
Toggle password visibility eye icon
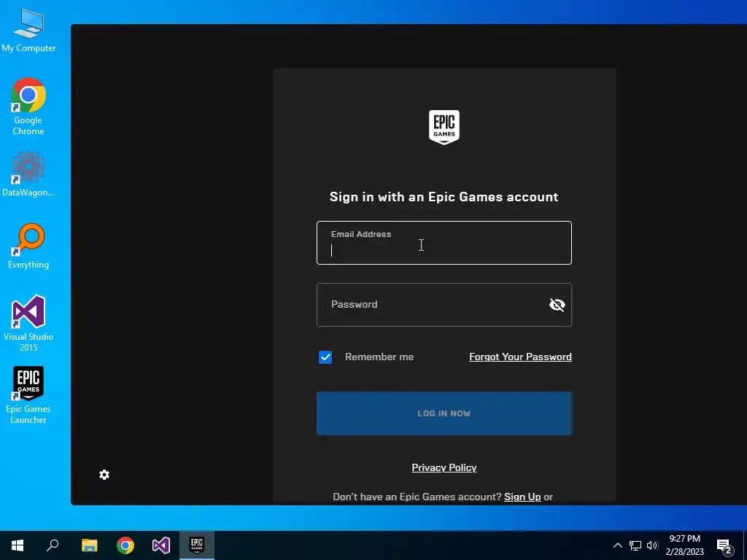(557, 305)
